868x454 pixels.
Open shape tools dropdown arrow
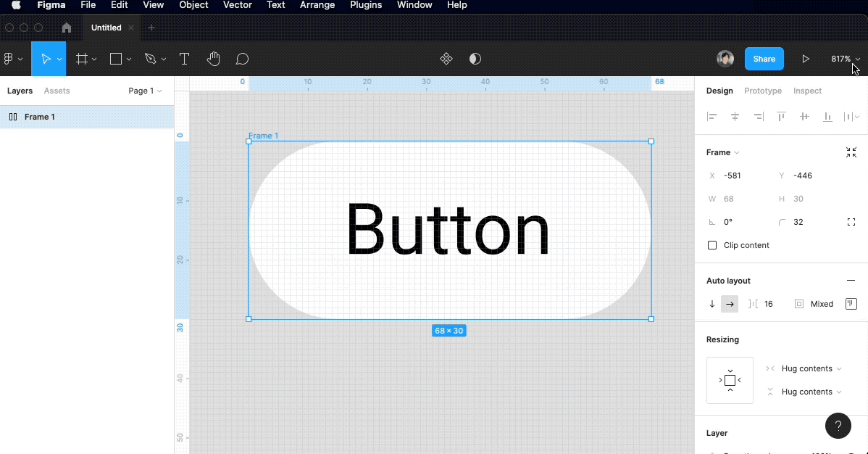click(x=128, y=59)
